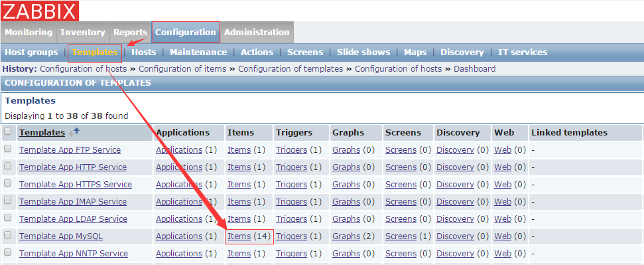Go to IT services submenu
The height and width of the screenshot is (265, 644).
[x=523, y=52]
